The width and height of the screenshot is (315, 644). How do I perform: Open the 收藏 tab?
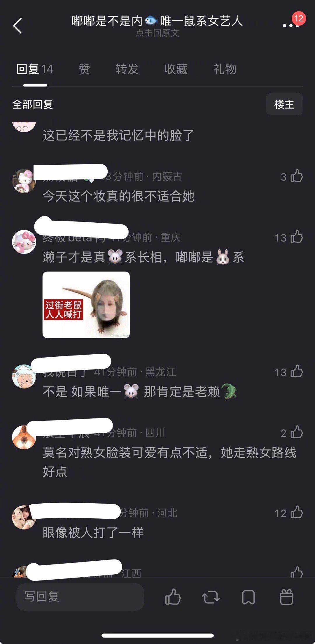[176, 69]
